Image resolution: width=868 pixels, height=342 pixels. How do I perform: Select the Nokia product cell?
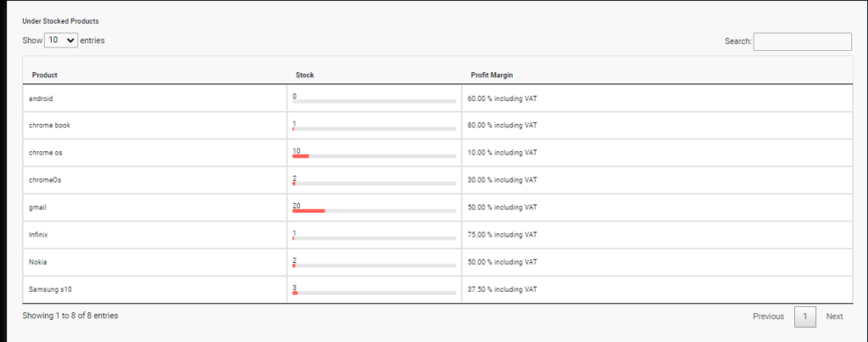tap(39, 261)
